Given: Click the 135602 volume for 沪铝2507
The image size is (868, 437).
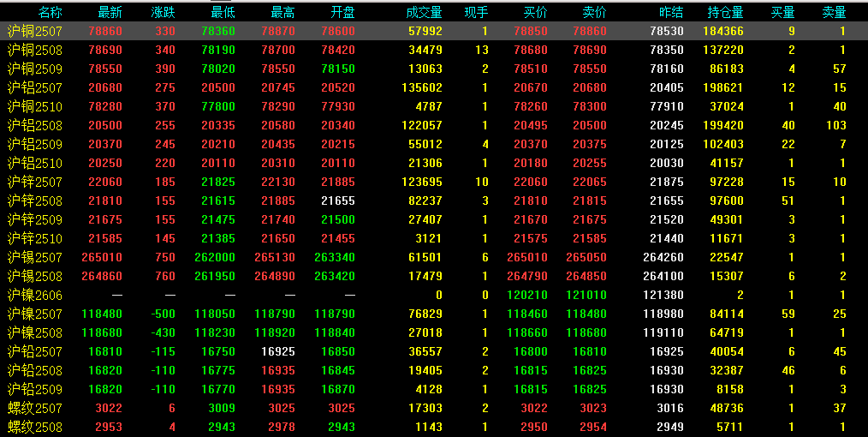Looking at the screenshot, I should pos(422,88).
